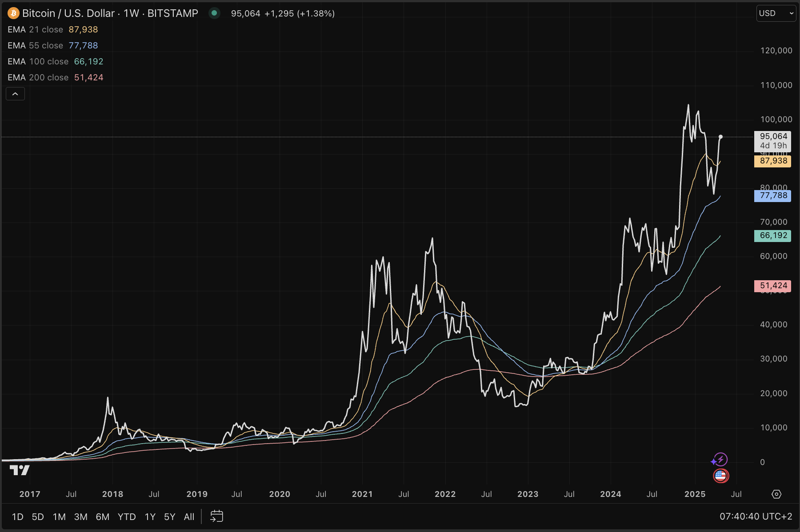Click the US flag economic event icon
The height and width of the screenshot is (532, 800).
point(720,476)
